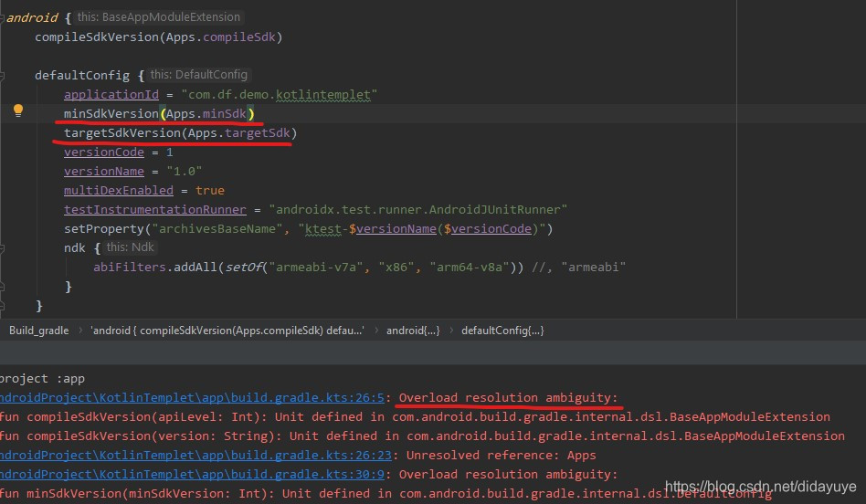This screenshot has height=504, width=866.
Task: Click "Unresolved reference: Apps" message
Action: (x=501, y=455)
